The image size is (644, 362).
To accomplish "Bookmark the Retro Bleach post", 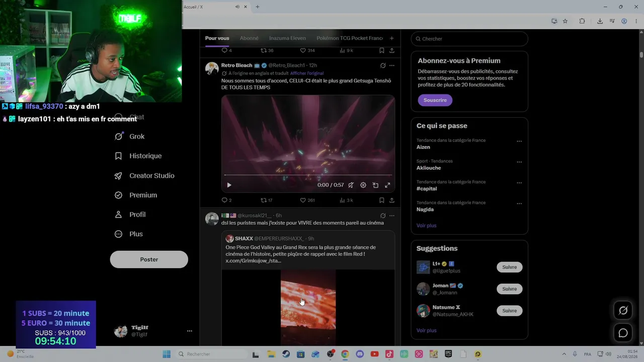I will [x=382, y=200].
